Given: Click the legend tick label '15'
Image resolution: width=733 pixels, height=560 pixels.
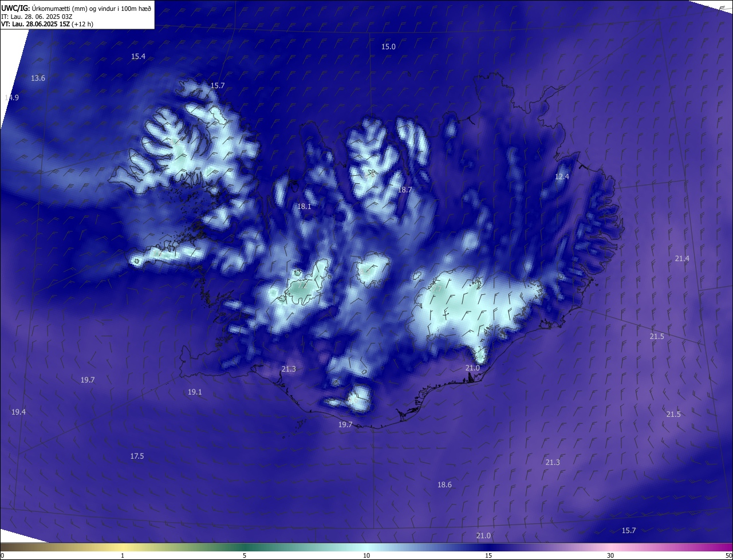Looking at the screenshot, I should 488,555.
